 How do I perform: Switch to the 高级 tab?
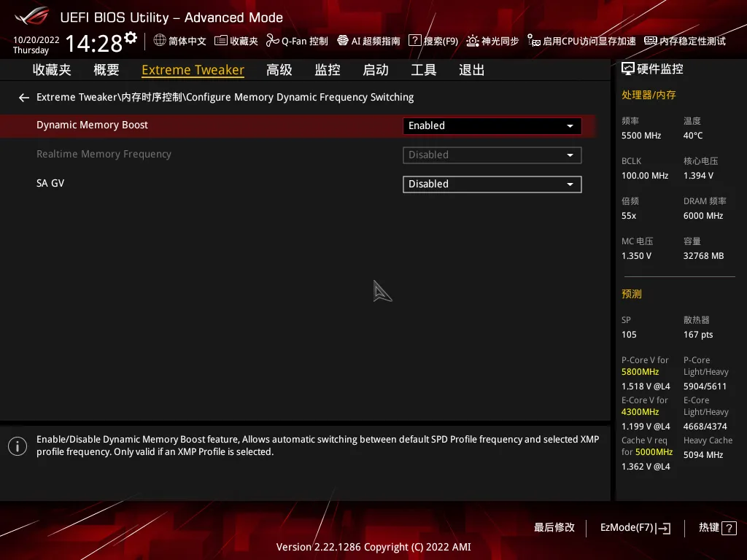(279, 70)
